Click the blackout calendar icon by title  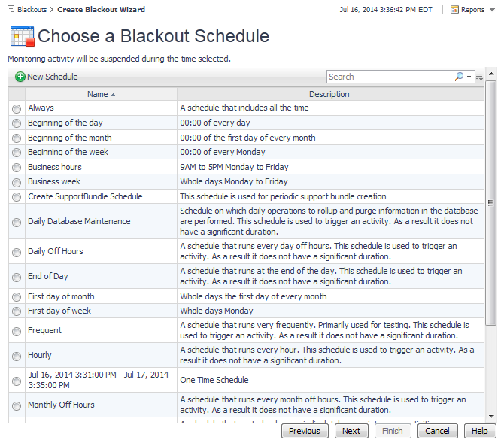pyautogui.click(x=21, y=36)
